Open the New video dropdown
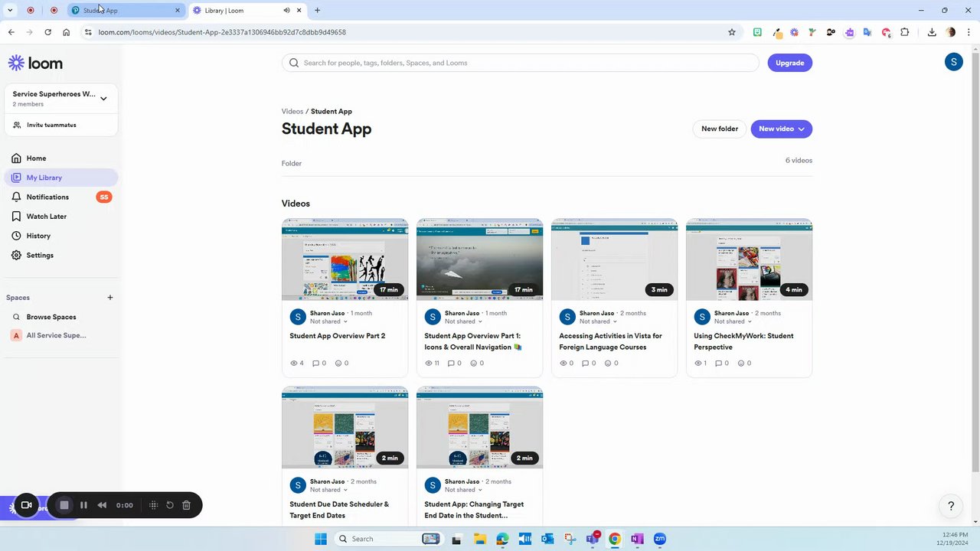 click(x=781, y=129)
